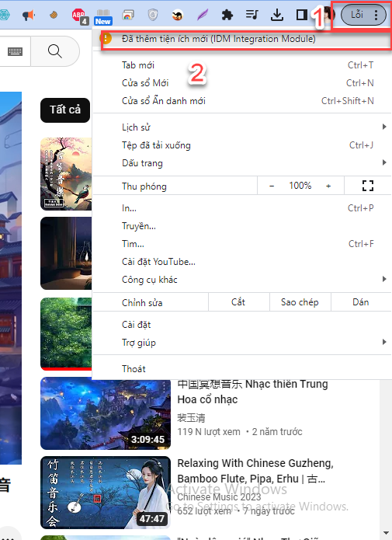Click the Lỗi menu button
The height and width of the screenshot is (540, 392).
click(363, 15)
